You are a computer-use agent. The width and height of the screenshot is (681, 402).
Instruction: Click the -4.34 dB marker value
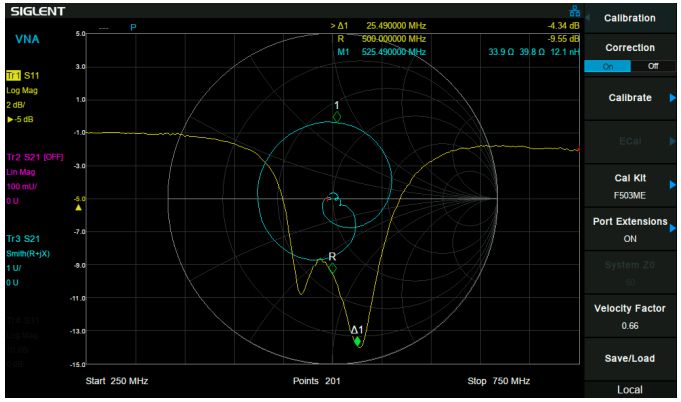563,26
